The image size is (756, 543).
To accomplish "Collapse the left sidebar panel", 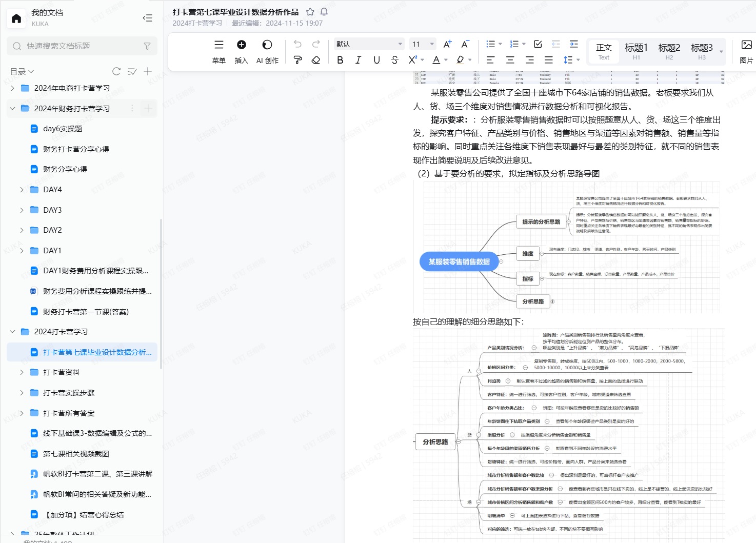I will pyautogui.click(x=148, y=18).
